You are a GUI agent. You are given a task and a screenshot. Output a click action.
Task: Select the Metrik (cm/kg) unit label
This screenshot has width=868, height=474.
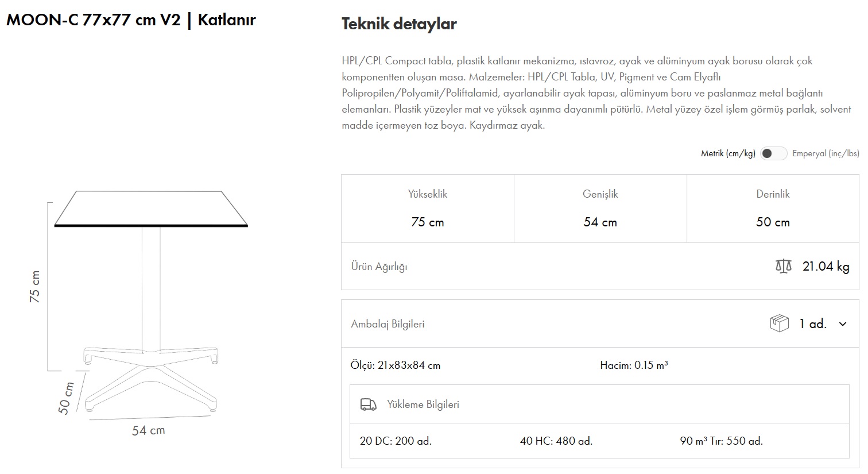pos(728,153)
